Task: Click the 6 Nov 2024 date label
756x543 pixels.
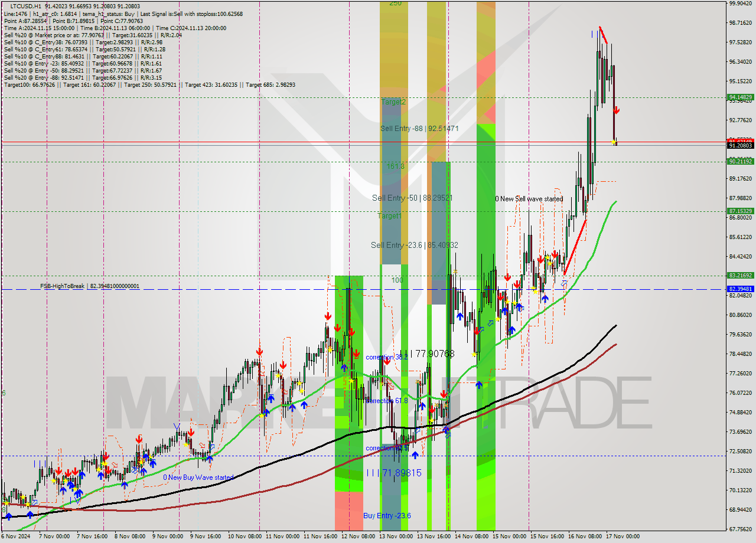Action: [x=15, y=537]
